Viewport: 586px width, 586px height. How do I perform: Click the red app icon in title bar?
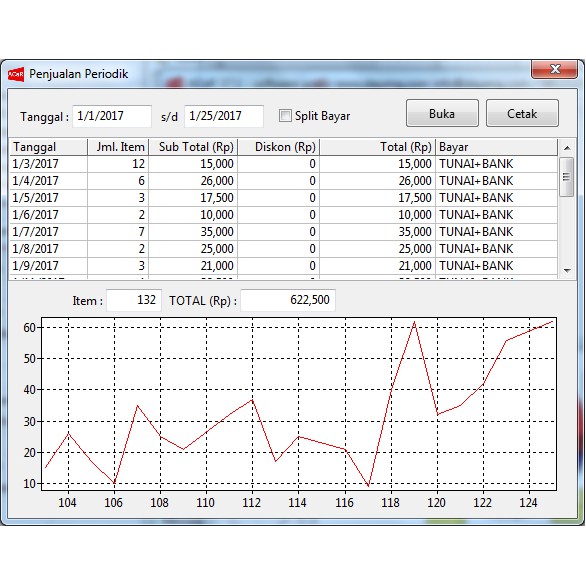coord(16,74)
